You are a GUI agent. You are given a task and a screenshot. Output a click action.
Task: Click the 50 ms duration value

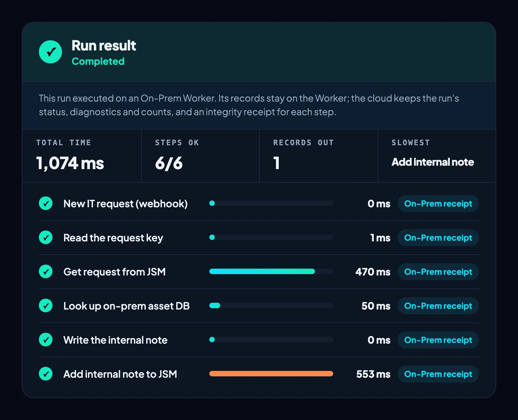click(x=376, y=306)
